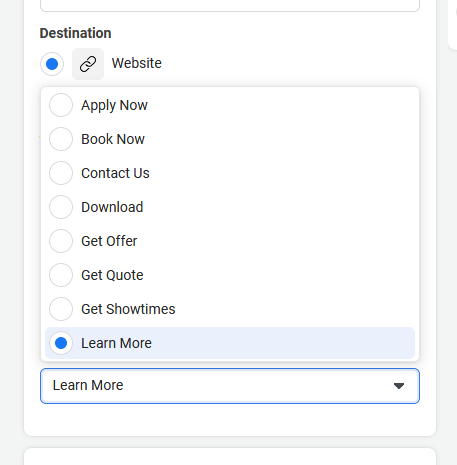457x465 pixels.
Task: Click the caret arrow in Learn More dropdown
Action: point(399,386)
